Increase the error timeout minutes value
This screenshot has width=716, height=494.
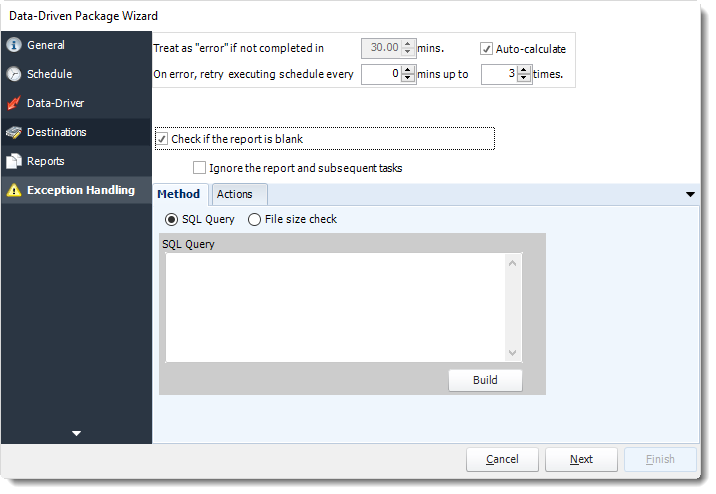click(408, 44)
